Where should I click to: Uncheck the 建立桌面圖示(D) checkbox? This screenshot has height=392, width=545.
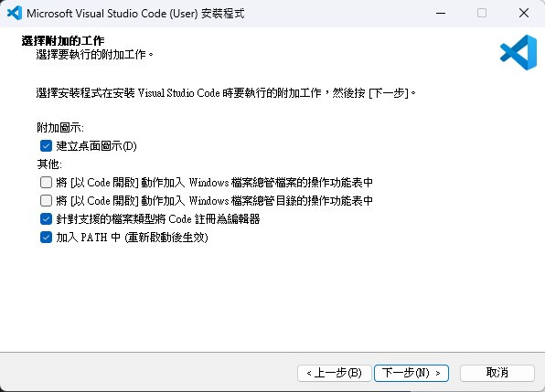click(46, 146)
